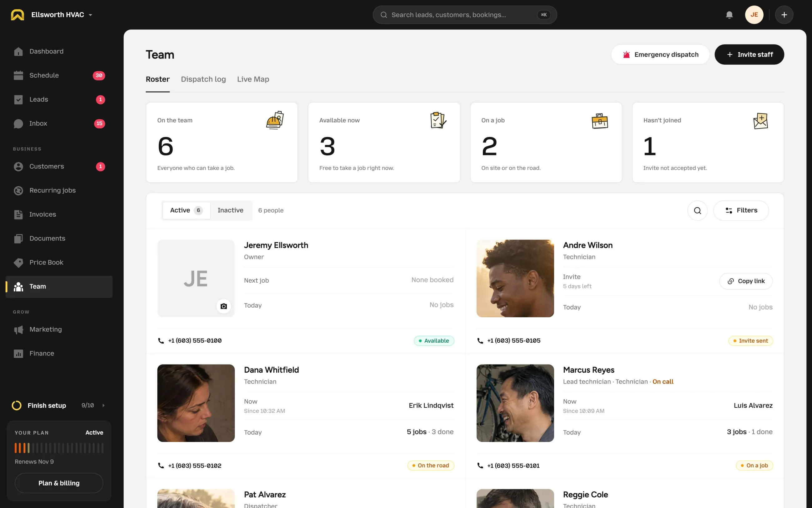
Task: Go to Schedule in the sidebar
Action: [59, 76]
